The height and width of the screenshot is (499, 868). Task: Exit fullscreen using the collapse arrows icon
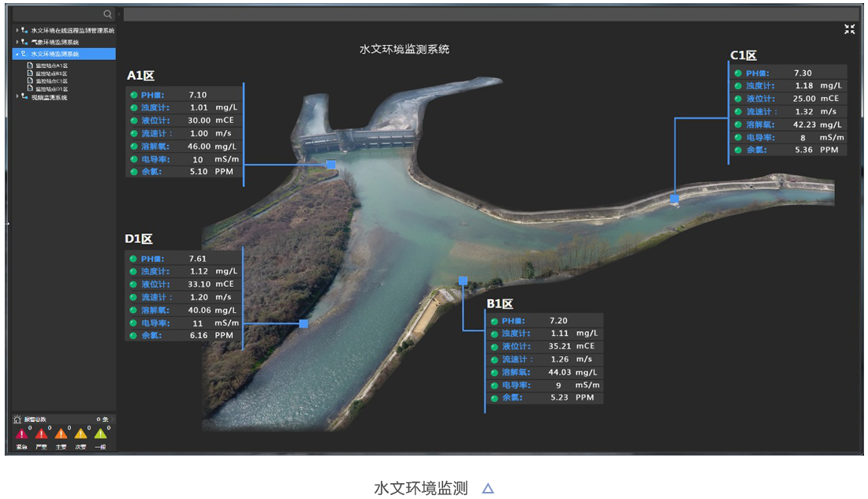point(849,29)
